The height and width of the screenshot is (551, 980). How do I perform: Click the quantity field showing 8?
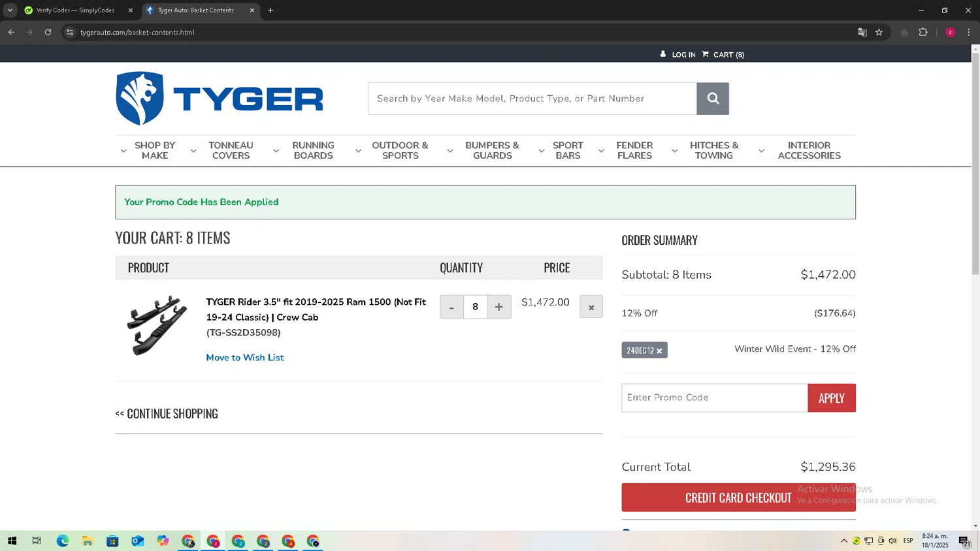(x=476, y=307)
